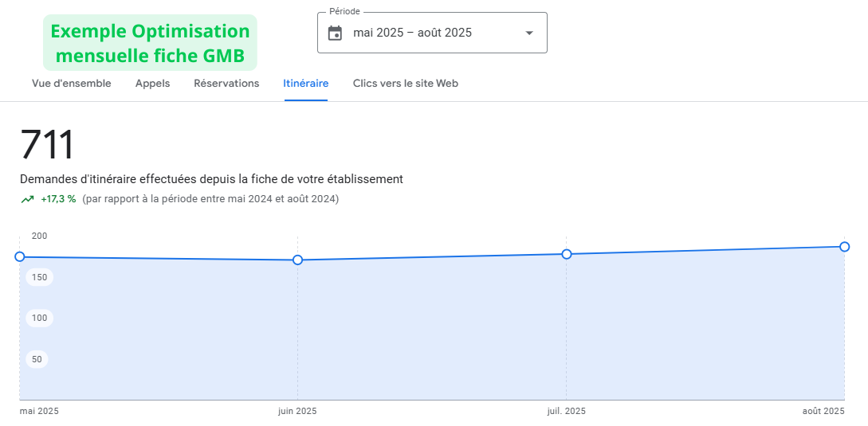
Task: Go to the Réservations tab
Action: coord(226,84)
